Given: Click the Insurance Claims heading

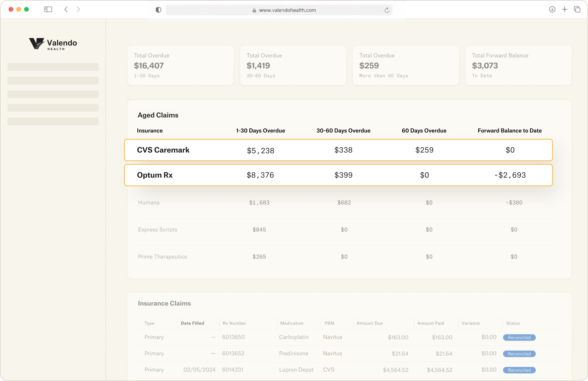Looking at the screenshot, I should 165,303.
